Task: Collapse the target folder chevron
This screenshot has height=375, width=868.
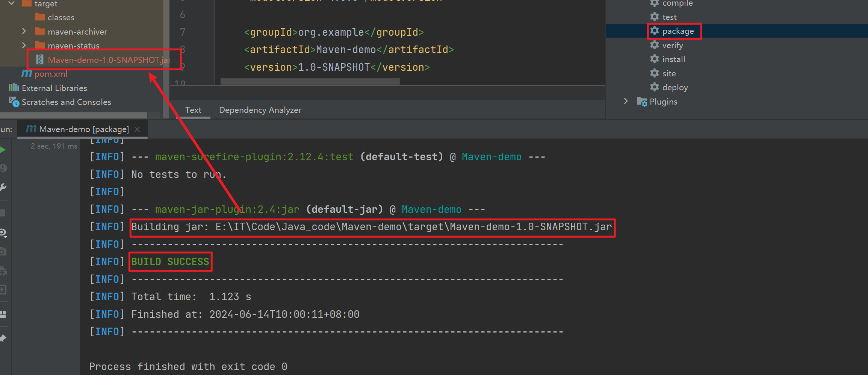Action: click(12, 3)
